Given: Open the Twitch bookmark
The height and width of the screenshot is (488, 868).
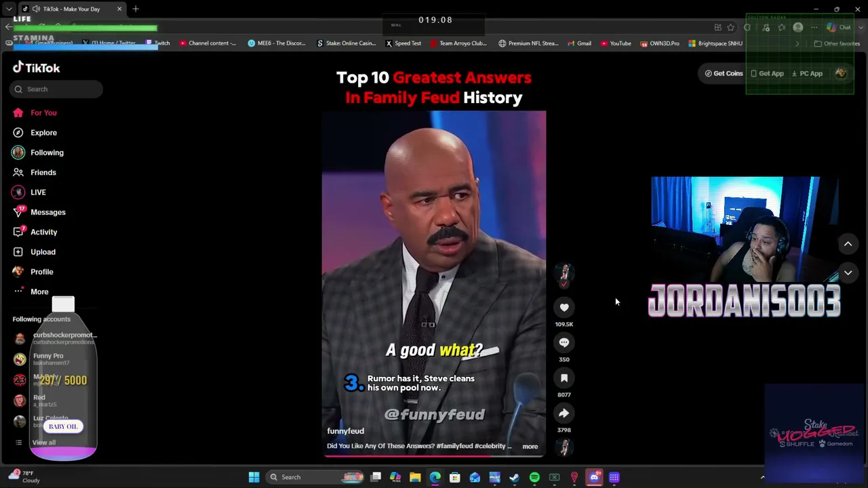Looking at the screenshot, I should point(158,43).
